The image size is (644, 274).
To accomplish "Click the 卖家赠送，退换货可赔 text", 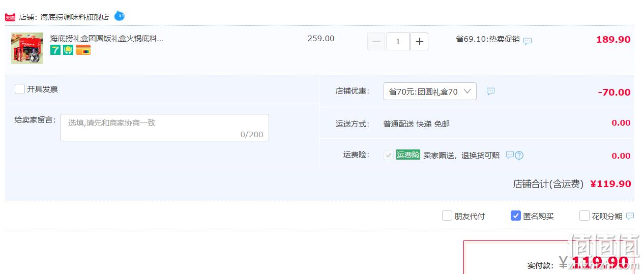I will 462,155.
